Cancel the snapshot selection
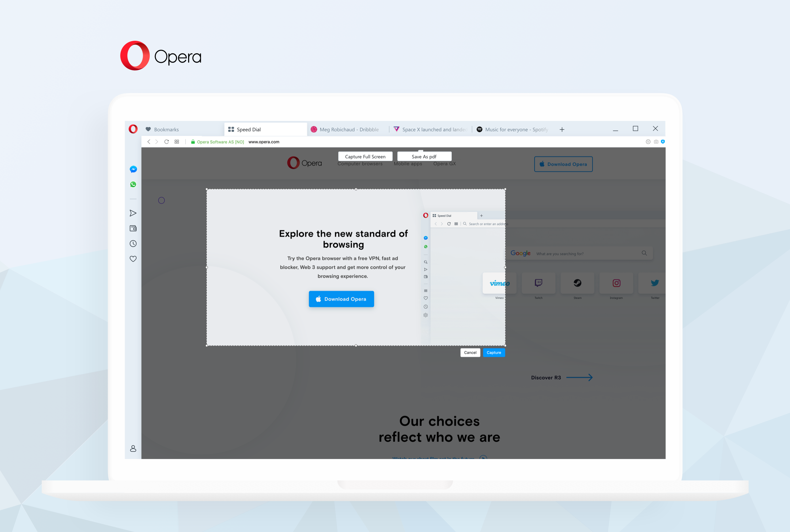This screenshot has height=532, width=790. click(470, 353)
